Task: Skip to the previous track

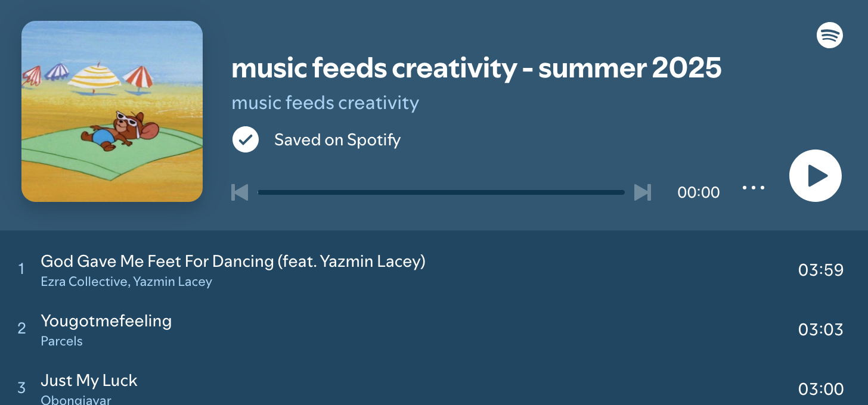Action: 240,192
